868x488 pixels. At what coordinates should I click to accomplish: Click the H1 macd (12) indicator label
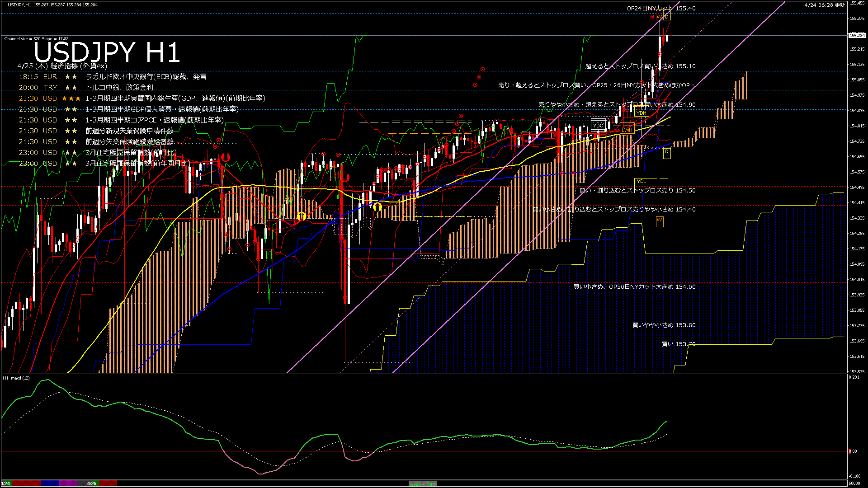pos(16,378)
